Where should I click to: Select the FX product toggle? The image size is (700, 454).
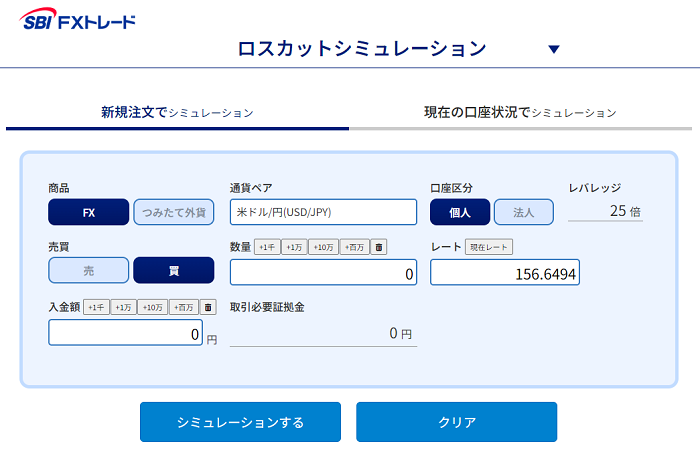tap(88, 212)
